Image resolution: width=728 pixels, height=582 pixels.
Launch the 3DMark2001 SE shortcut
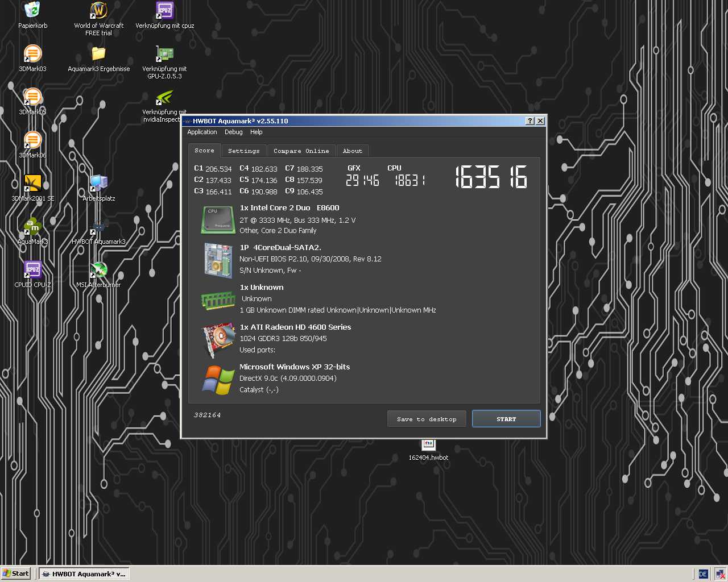tap(32, 183)
